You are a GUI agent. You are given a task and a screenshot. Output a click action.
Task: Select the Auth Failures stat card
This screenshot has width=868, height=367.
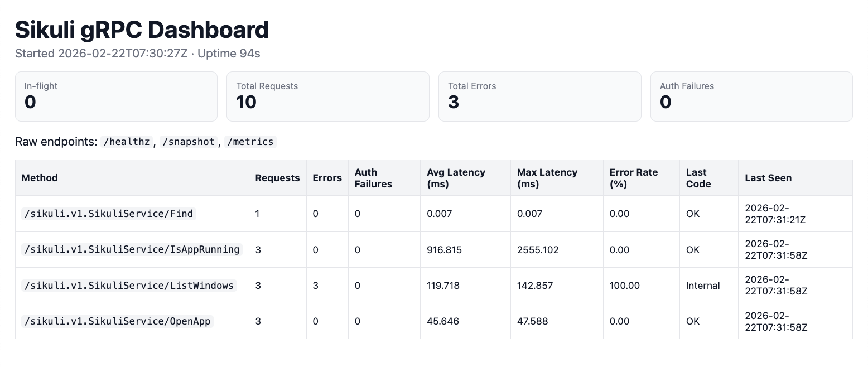(751, 96)
